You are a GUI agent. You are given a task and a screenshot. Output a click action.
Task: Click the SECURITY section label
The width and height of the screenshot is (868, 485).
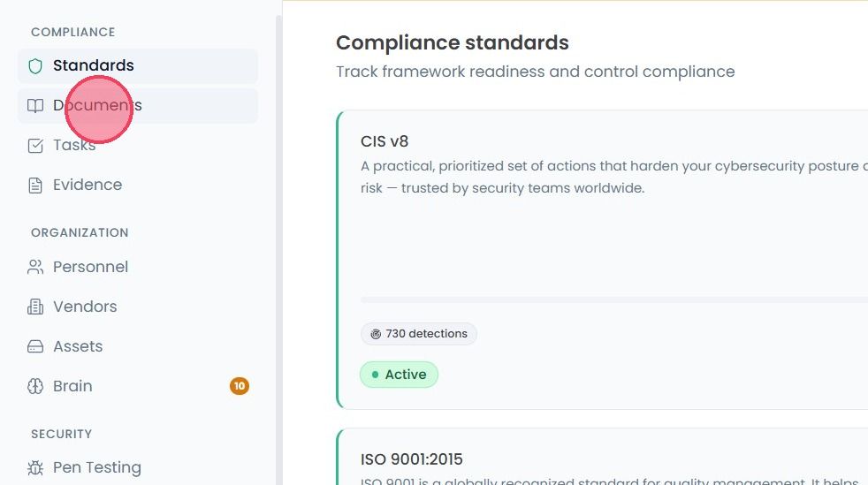pyautogui.click(x=62, y=434)
